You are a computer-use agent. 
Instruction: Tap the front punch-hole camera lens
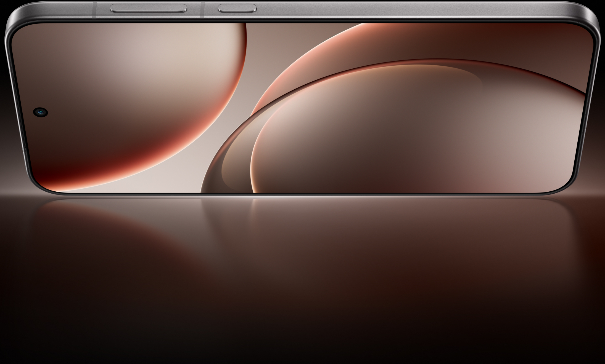41,112
